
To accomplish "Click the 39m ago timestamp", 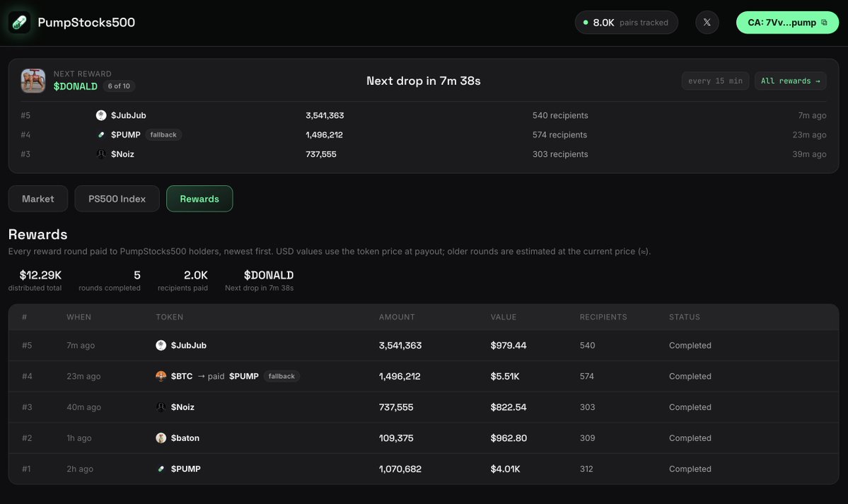I will (810, 154).
